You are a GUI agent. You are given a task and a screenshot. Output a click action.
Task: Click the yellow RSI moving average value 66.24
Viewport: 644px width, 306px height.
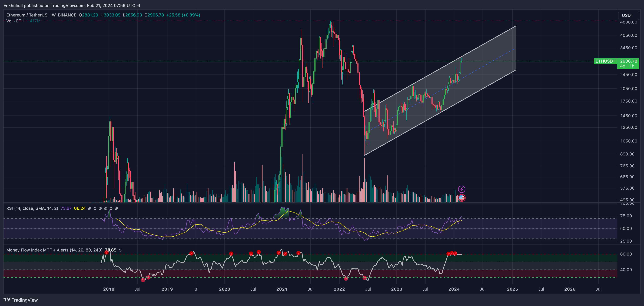pyautogui.click(x=80, y=208)
